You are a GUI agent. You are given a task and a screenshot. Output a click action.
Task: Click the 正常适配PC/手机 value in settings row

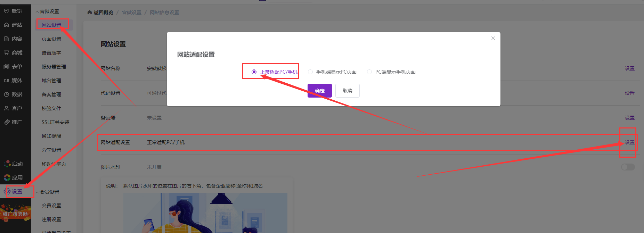(x=166, y=142)
